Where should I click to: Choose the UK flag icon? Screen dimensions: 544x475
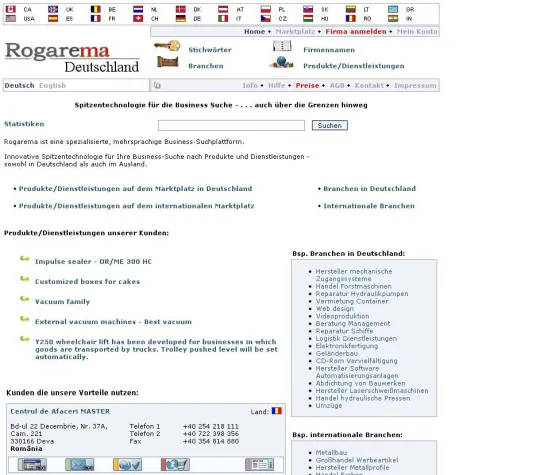click(53, 9)
